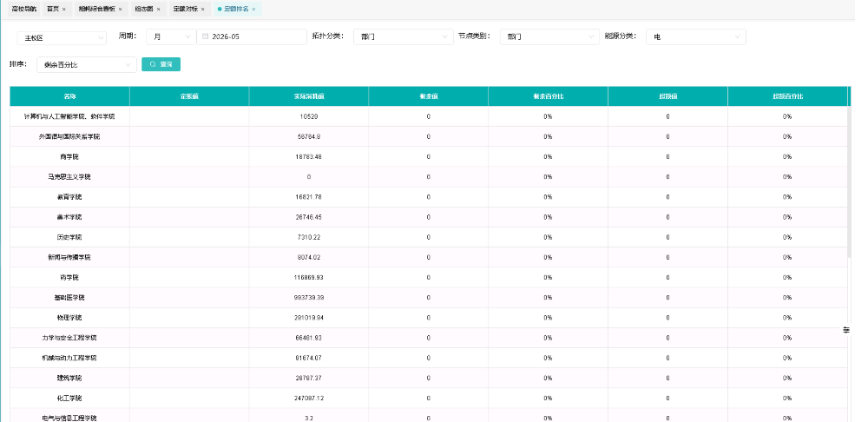Click the 剩余百分比 column header
Viewport: 868px width, 422px height.
click(x=548, y=96)
